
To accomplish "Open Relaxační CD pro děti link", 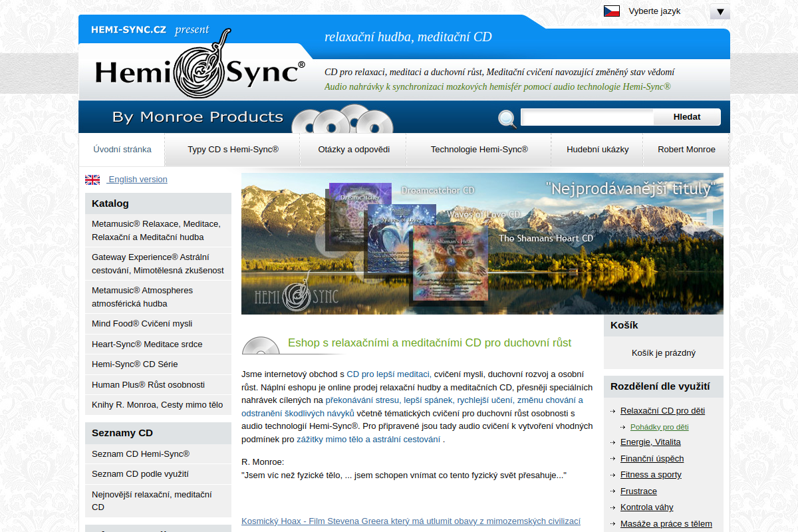I will (x=662, y=411).
